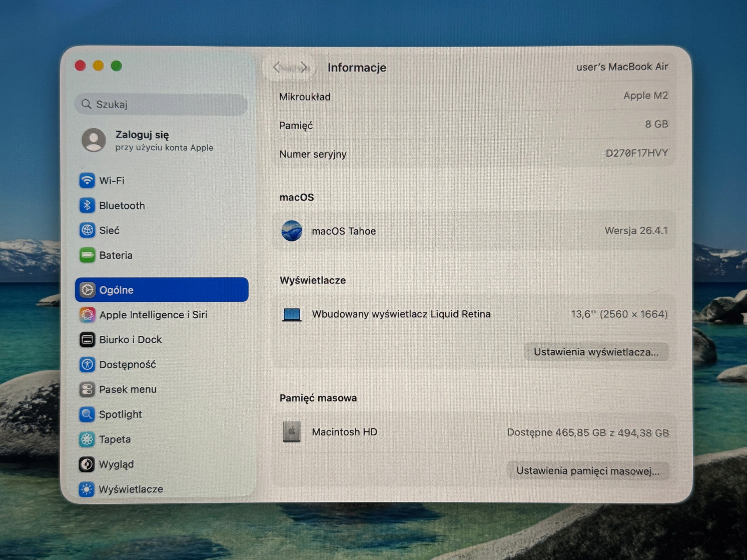Screen dimensions: 747x560
Task: Open Biurko i Dock label
Action: tap(131, 339)
